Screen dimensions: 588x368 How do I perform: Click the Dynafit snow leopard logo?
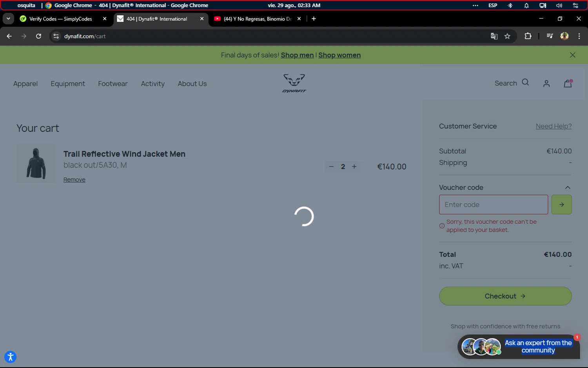coord(294,83)
